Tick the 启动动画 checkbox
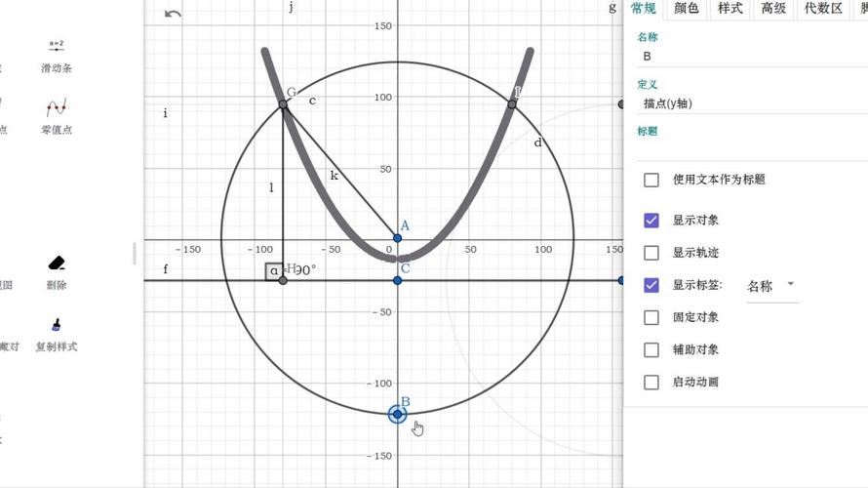This screenshot has width=868, height=488. point(651,382)
